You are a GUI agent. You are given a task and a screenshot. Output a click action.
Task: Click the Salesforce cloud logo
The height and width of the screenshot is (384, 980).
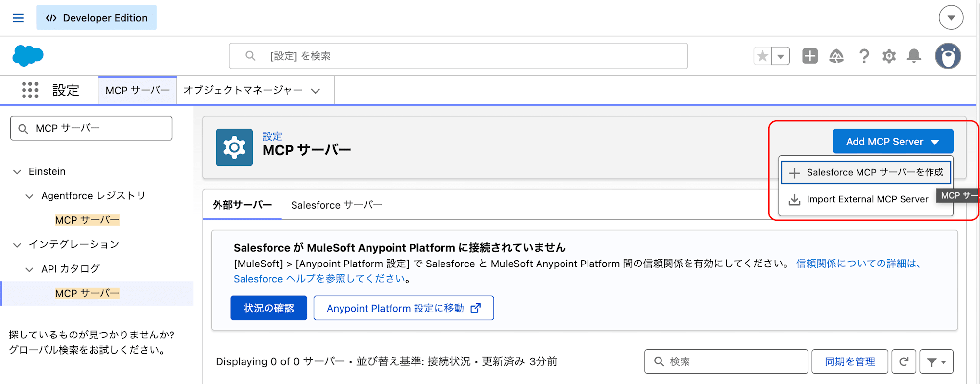click(x=28, y=55)
